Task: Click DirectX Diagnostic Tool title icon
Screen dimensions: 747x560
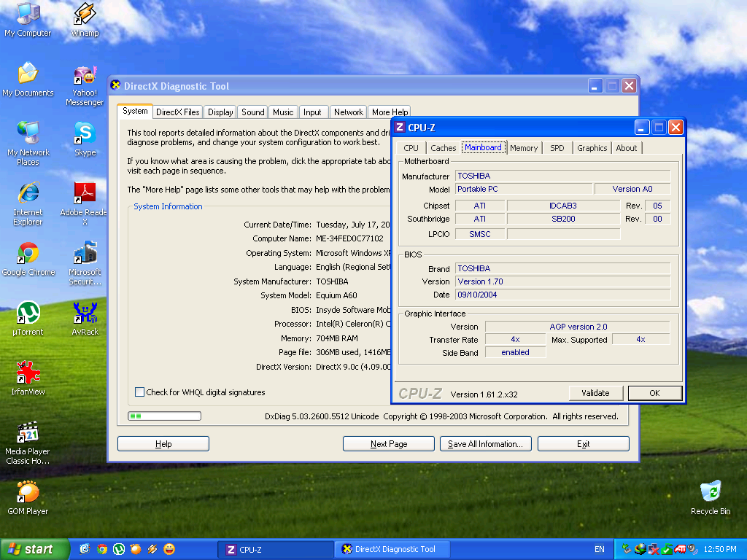Action: 115,85
